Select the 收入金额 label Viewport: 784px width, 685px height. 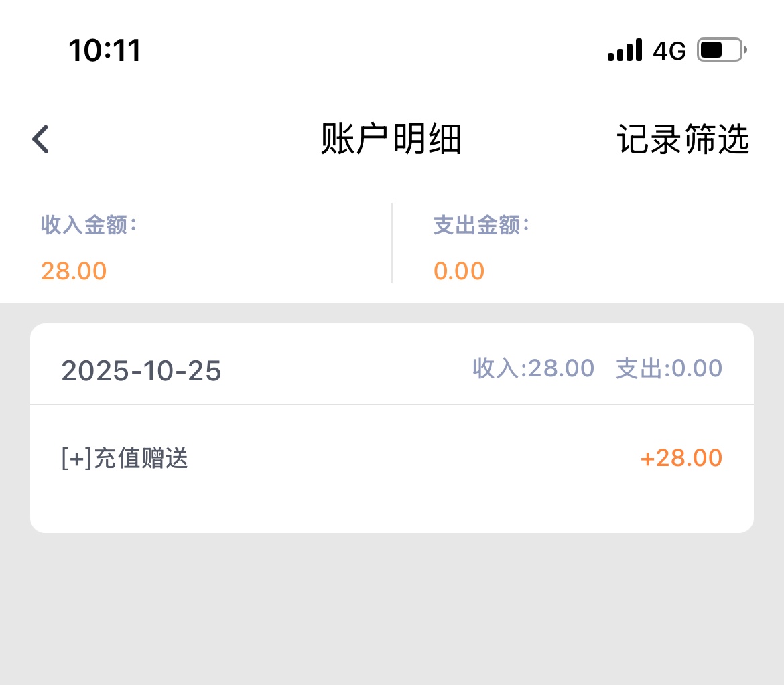coord(88,226)
